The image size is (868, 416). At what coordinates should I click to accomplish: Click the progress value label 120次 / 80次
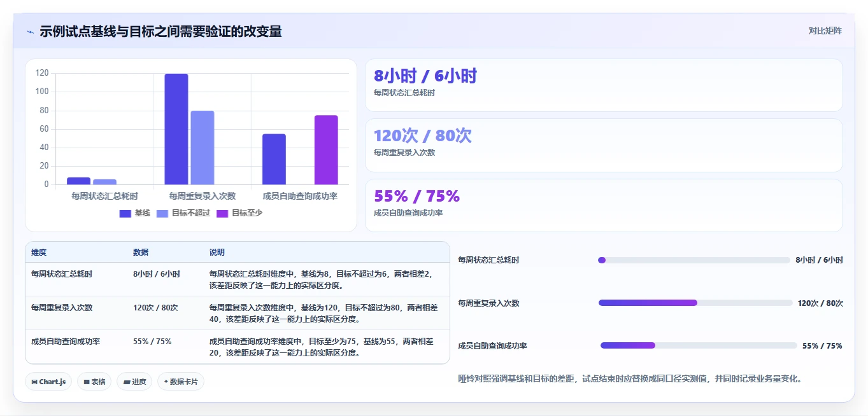point(820,303)
